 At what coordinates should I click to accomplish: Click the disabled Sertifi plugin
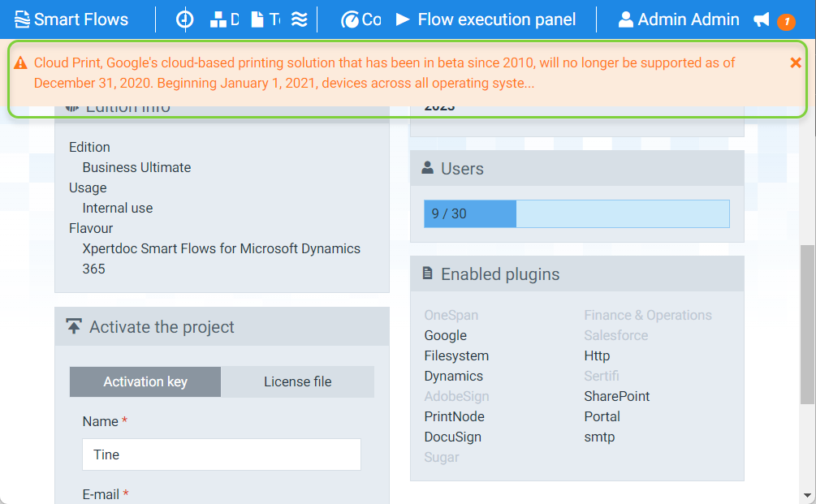(602, 376)
